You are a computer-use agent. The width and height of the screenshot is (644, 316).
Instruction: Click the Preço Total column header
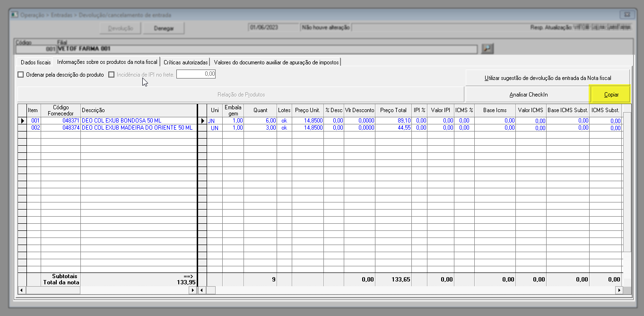pyautogui.click(x=393, y=110)
